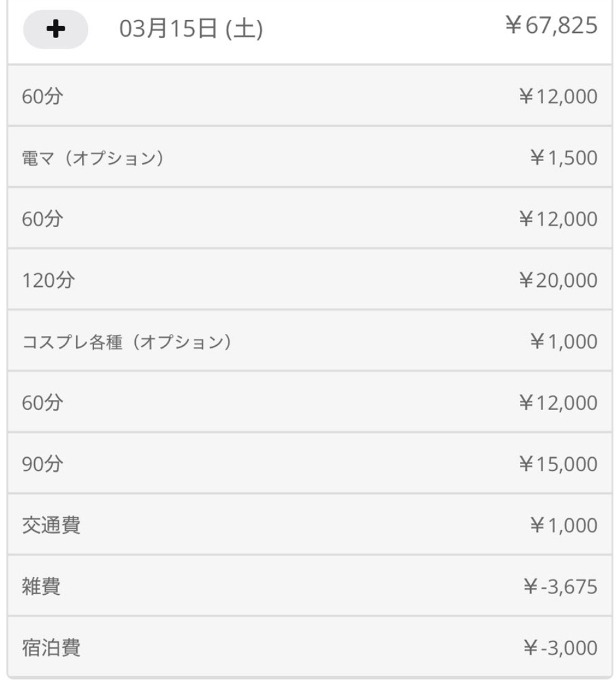Screen dimensions: 616x680
Task: Click the ¥15,000 amount
Action: point(558,464)
